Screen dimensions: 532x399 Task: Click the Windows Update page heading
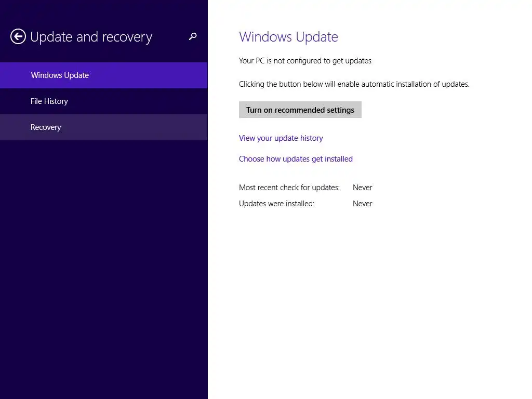(288, 37)
